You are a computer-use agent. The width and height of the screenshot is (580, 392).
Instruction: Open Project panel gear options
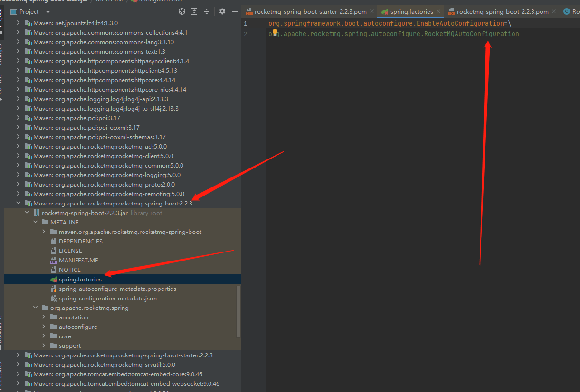222,11
